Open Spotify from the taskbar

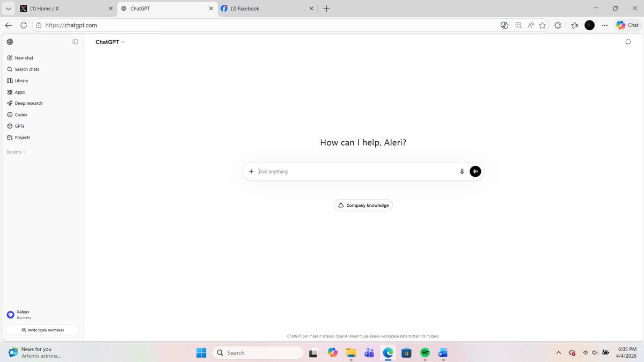pos(425,353)
